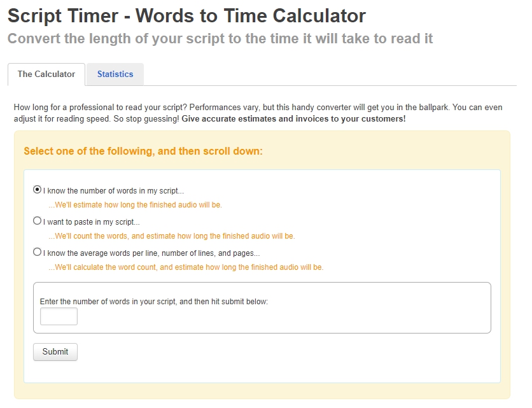The width and height of the screenshot is (532, 408).
Task: Click the 'I know the number of words in my script...' label text
Action: click(113, 190)
